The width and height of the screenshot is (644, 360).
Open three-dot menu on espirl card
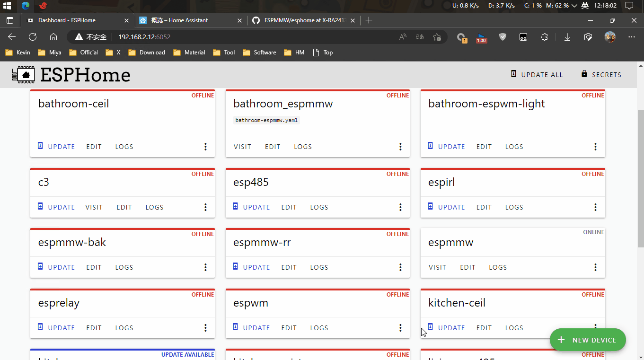tap(595, 207)
